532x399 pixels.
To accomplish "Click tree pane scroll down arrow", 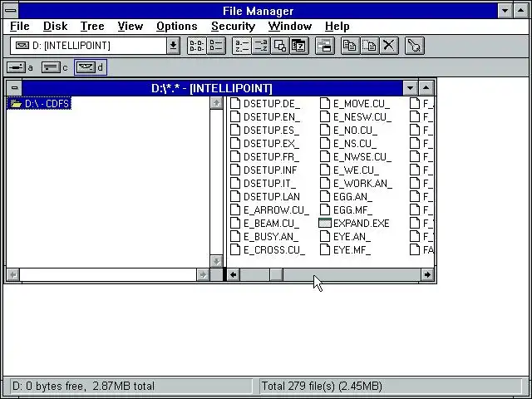I will 216,261.
